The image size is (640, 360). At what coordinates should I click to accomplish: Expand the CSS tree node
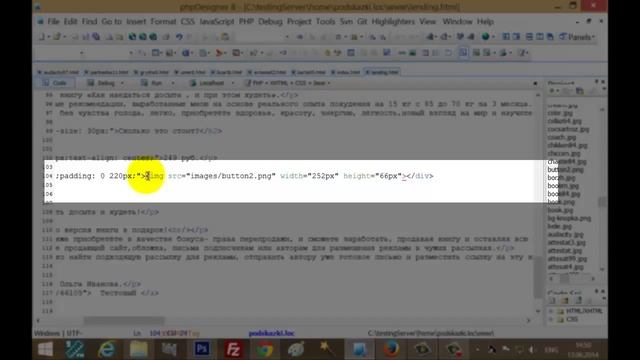[551, 319]
